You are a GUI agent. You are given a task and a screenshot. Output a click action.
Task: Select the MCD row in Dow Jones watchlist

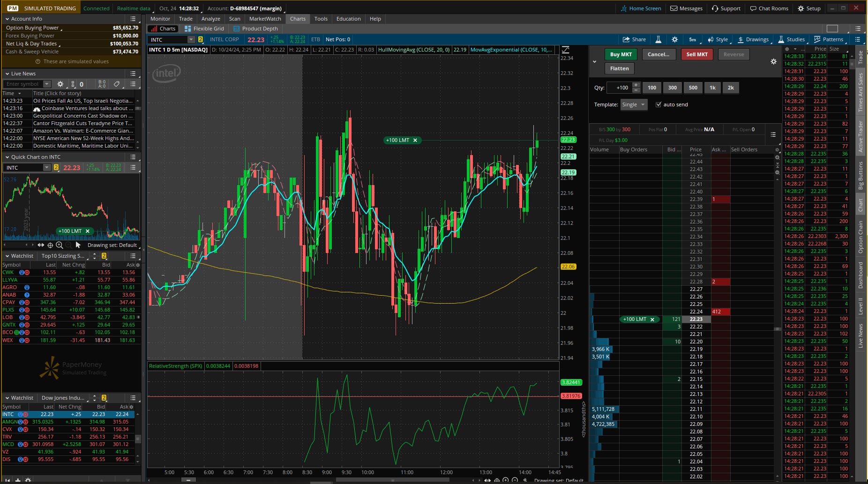coord(69,444)
